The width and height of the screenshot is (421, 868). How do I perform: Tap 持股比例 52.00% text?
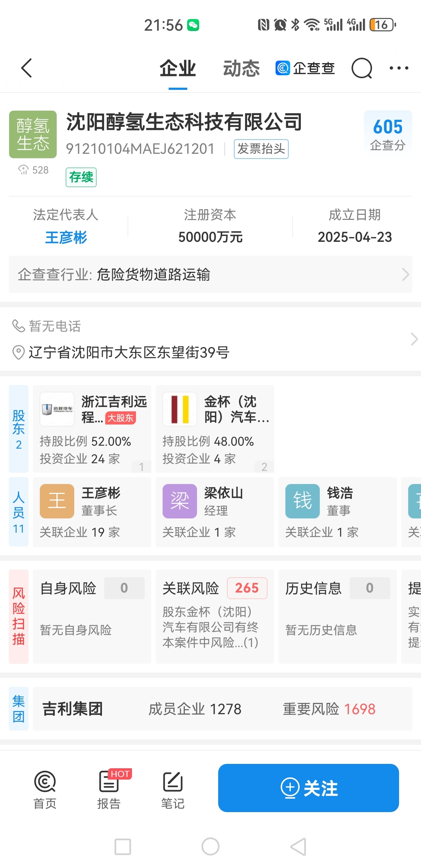tap(85, 441)
